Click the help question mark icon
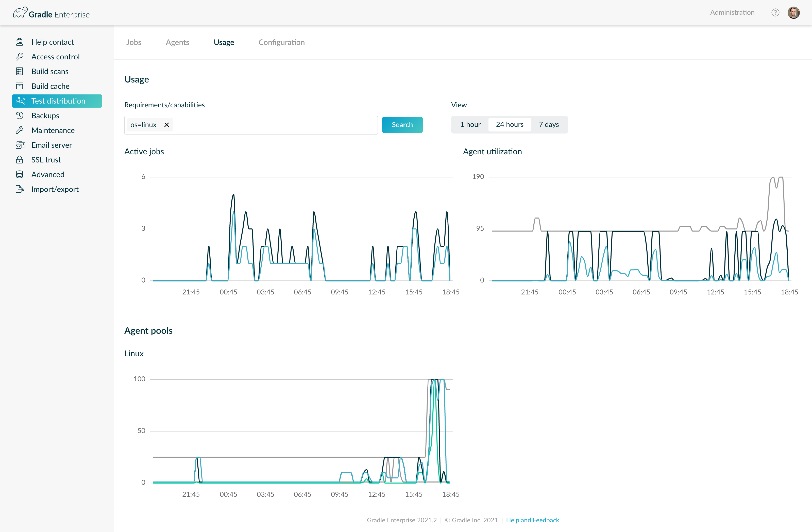 point(775,12)
